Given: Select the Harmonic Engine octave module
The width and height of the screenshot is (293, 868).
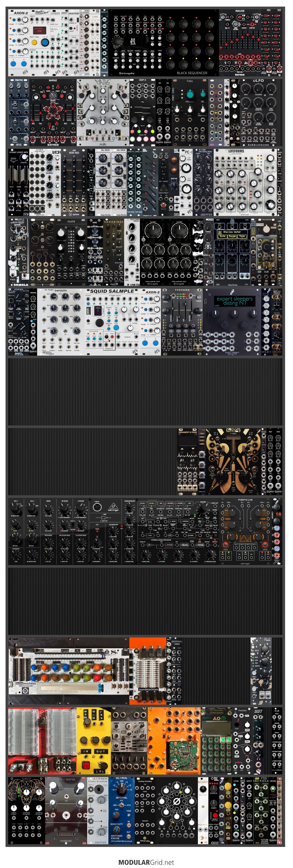Looking at the screenshot, I should (x=121, y=810).
